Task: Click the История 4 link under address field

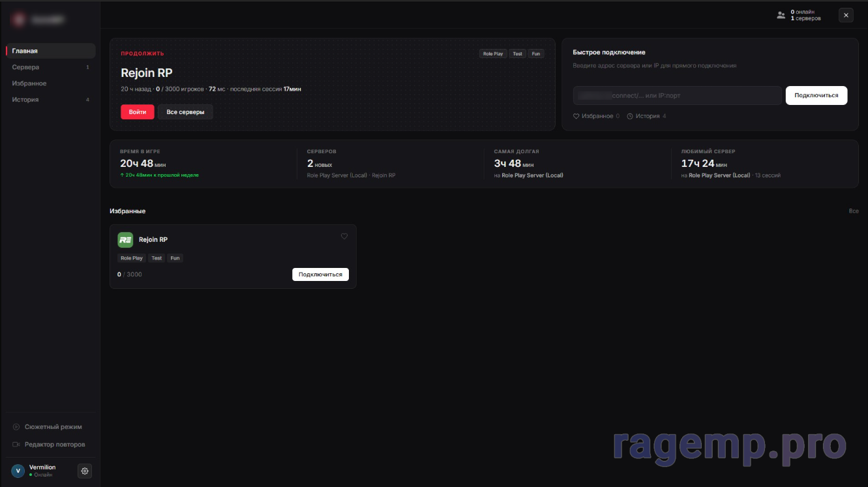Action: coord(646,116)
